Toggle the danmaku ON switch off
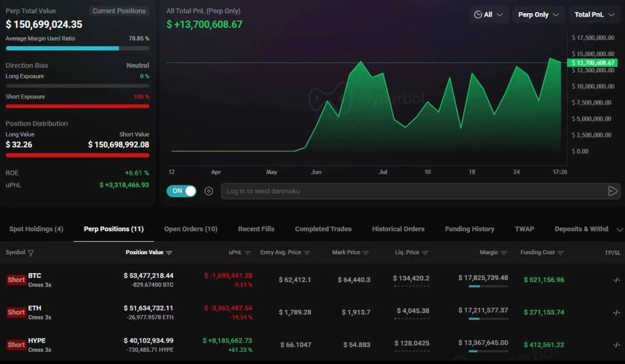 click(181, 191)
